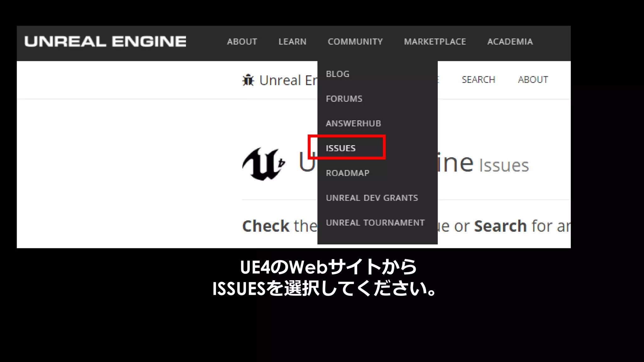Open the LEARN menu
Viewport: 644px width, 362px height.
pos(292,41)
